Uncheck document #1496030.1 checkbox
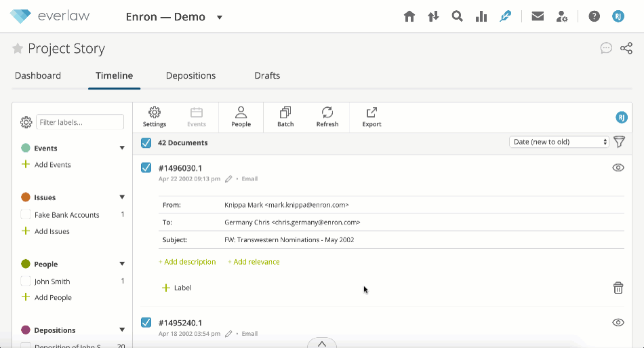 (146, 168)
